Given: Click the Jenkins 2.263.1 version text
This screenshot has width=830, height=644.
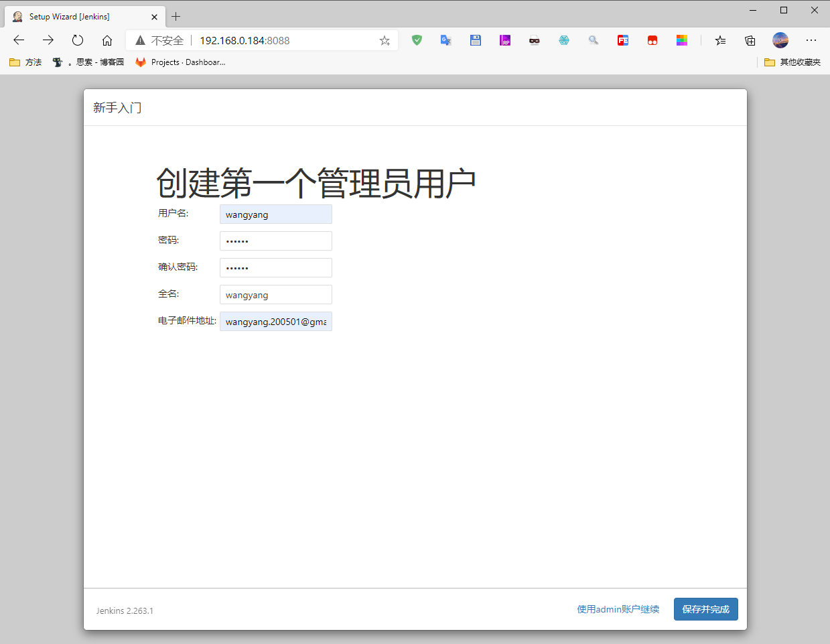Looking at the screenshot, I should (125, 610).
